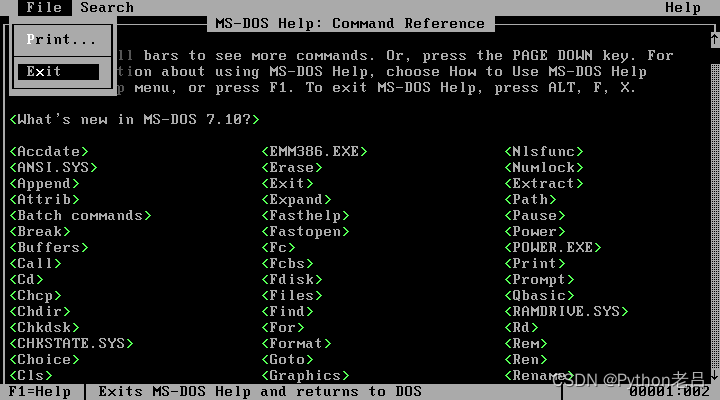Open the Goto command topic
This screenshot has width=720, height=400.
coord(287,360)
